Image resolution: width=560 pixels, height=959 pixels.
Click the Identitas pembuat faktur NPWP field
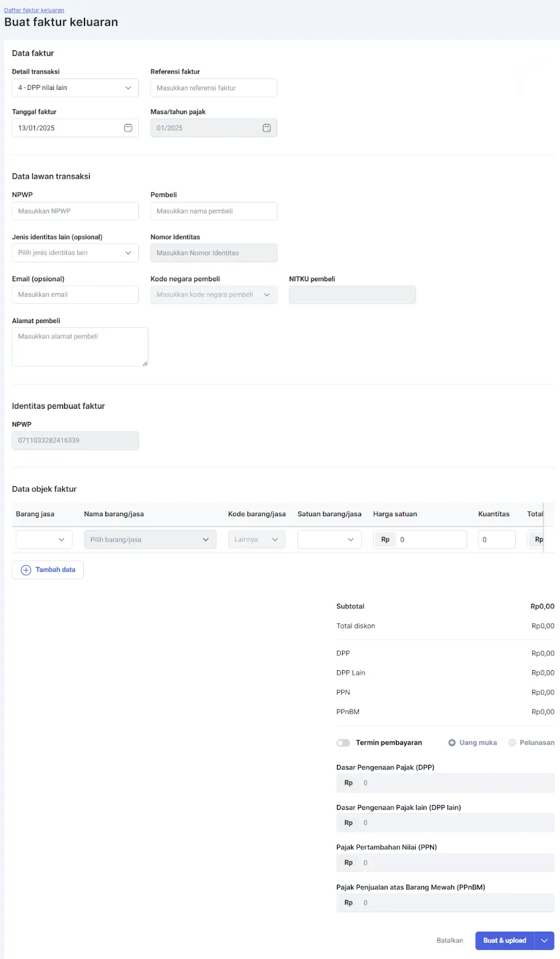[x=75, y=441]
